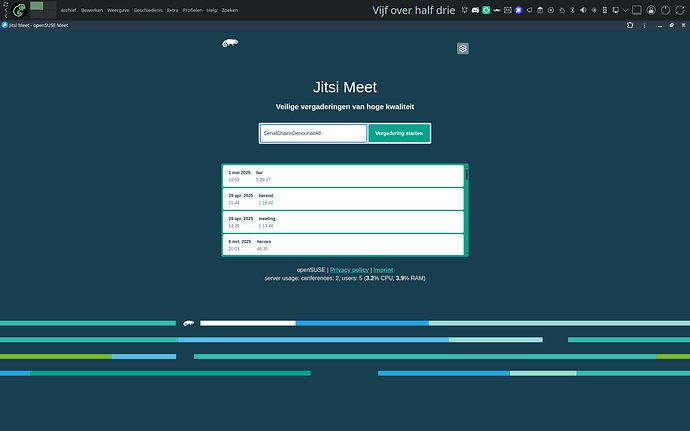The width and height of the screenshot is (690, 431).
Task: Click the text 'Veilige vergaderingen van hoge kwaliteit'
Action: (x=345, y=107)
